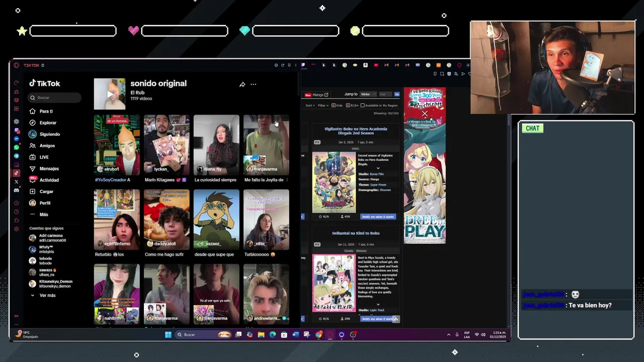Open WhatsApp in Opera sidebar
The image size is (644, 362).
click(17, 147)
